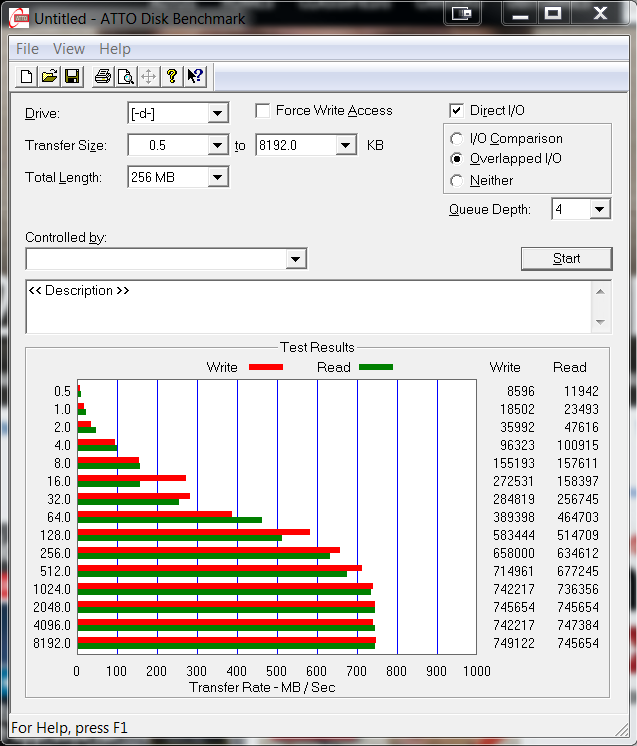Open the View menu
The image size is (637, 746).
pos(69,49)
